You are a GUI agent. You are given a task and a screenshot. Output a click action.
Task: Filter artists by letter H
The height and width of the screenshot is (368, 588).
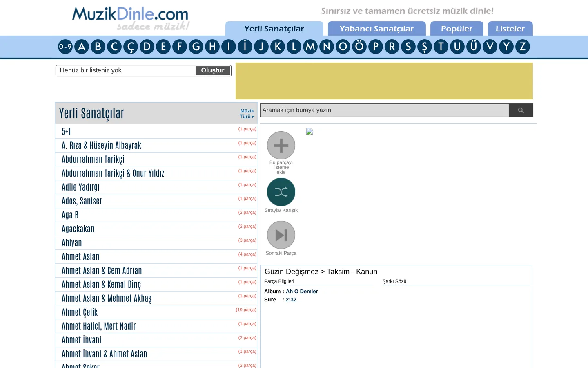[212, 47]
